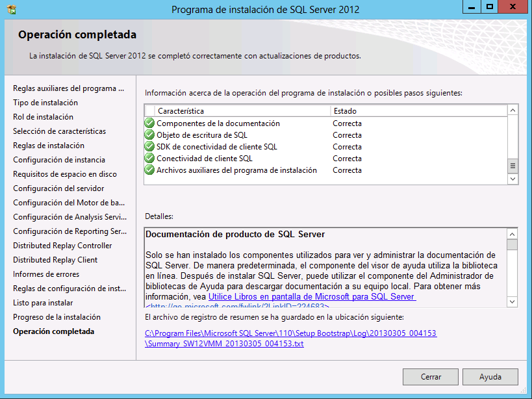Click the green check icon beside SDK de conectividad de cliente SQL
The width and height of the screenshot is (532, 399).
coord(149,147)
